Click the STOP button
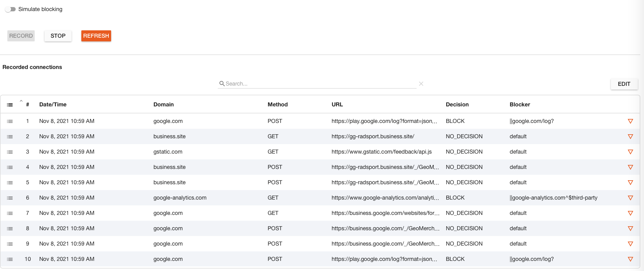This screenshot has height=271, width=644. coord(58,36)
